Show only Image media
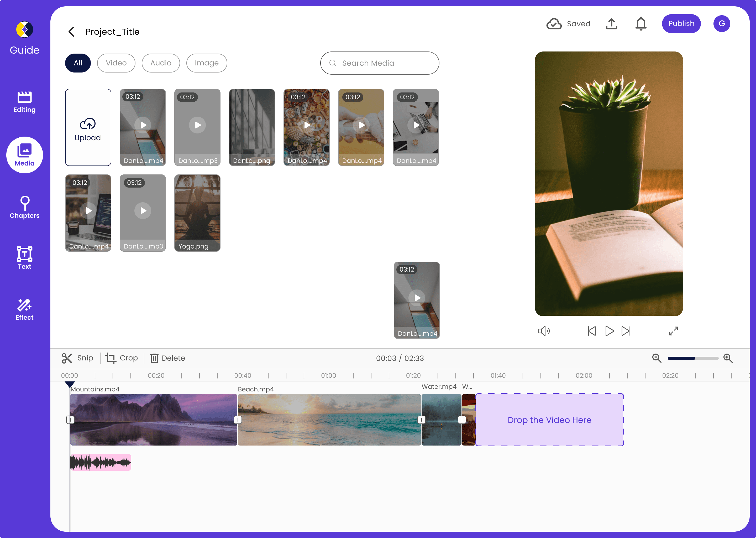The height and width of the screenshot is (538, 756). (x=207, y=63)
